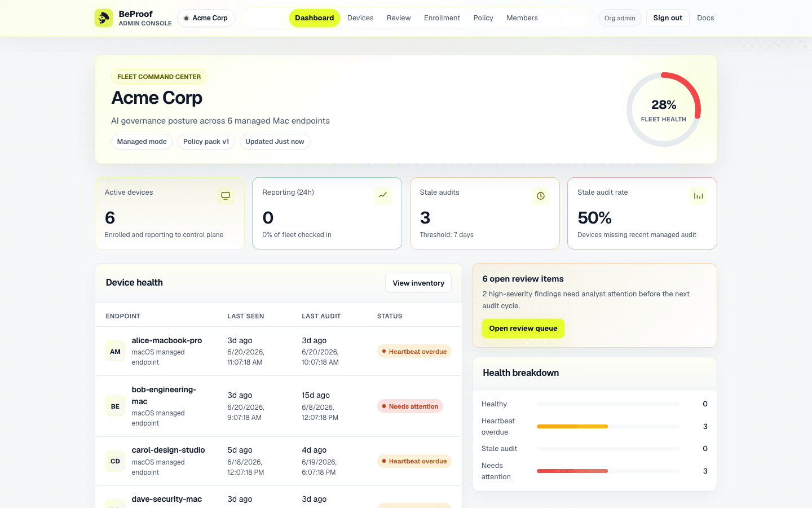Click the STATUS column header
812x508 pixels.
[x=390, y=316]
